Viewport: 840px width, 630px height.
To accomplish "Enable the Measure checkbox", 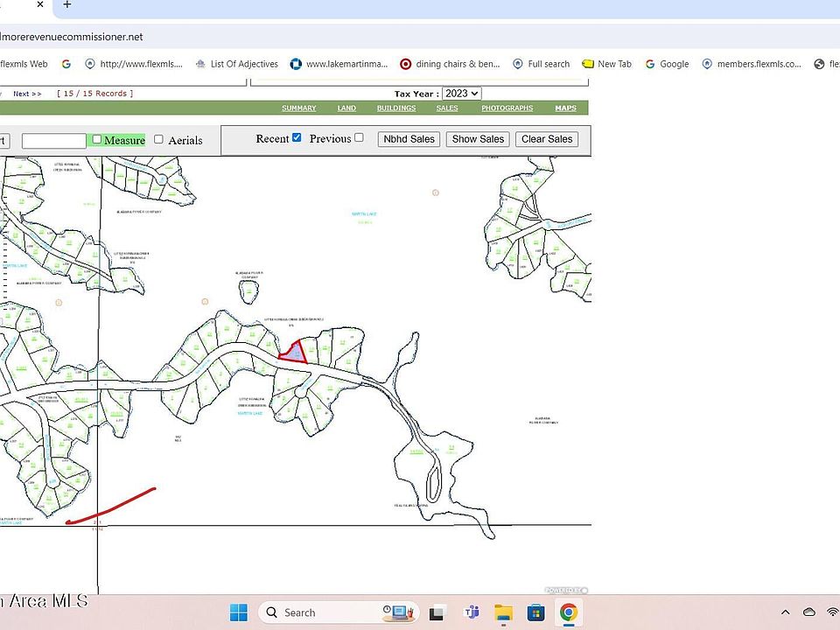I will [97, 139].
